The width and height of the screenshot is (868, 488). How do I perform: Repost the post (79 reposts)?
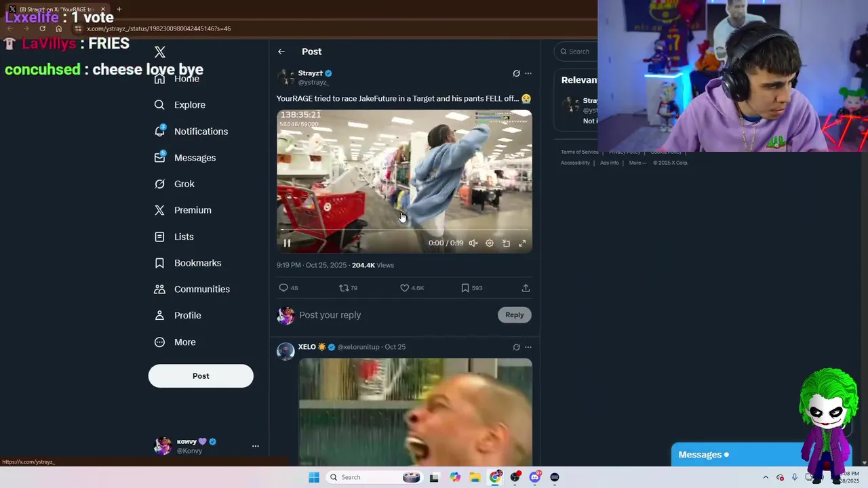pos(348,288)
